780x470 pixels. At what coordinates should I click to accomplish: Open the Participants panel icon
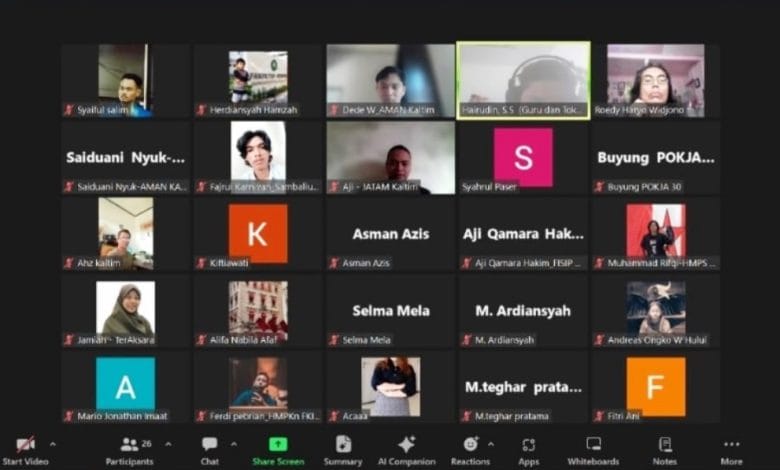coord(129,444)
